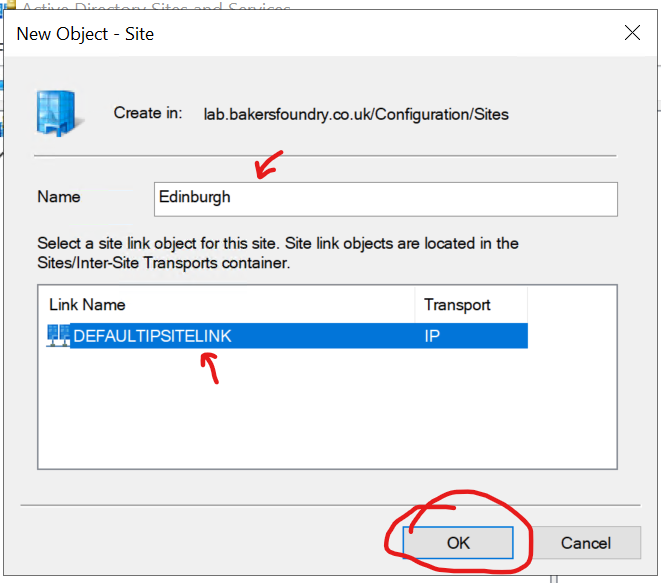Click the Name field label
Image resolution: width=661 pixels, height=583 pixels.
[x=58, y=197]
